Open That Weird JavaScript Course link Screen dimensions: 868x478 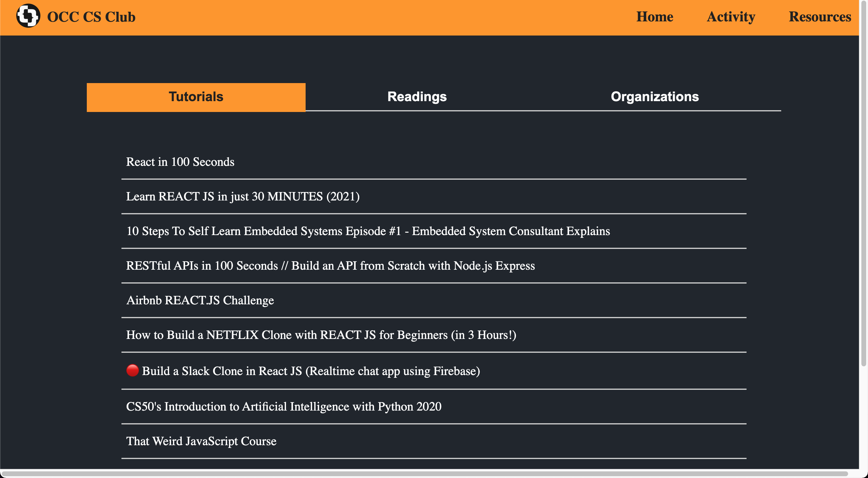(201, 441)
